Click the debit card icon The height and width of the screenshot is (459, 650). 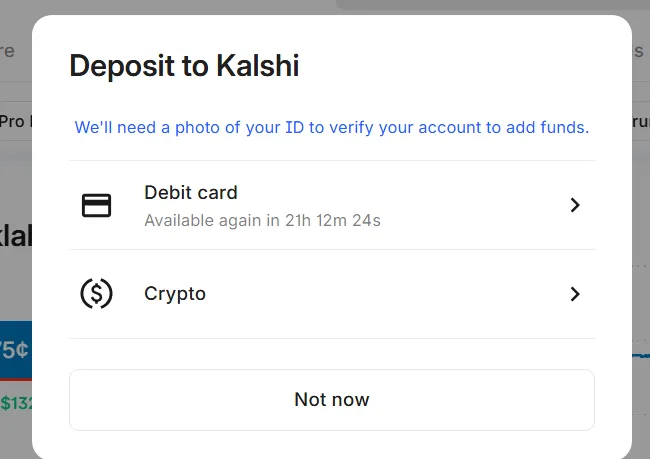click(x=96, y=206)
